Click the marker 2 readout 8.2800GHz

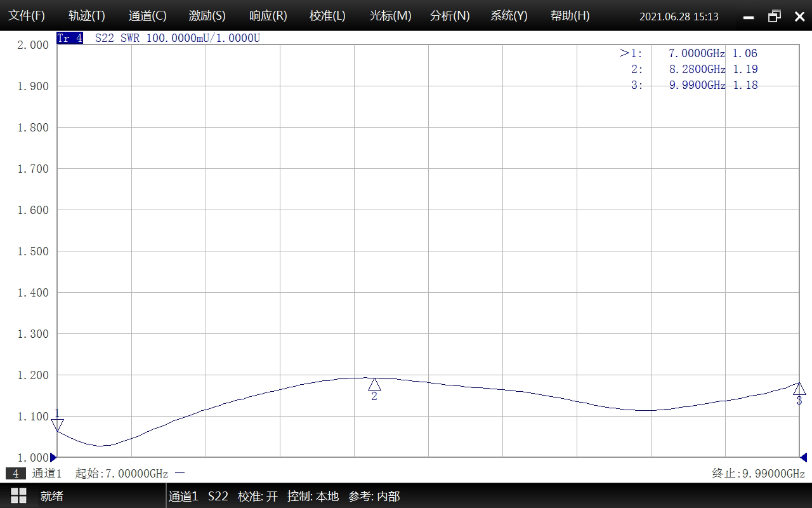pyautogui.click(x=697, y=69)
